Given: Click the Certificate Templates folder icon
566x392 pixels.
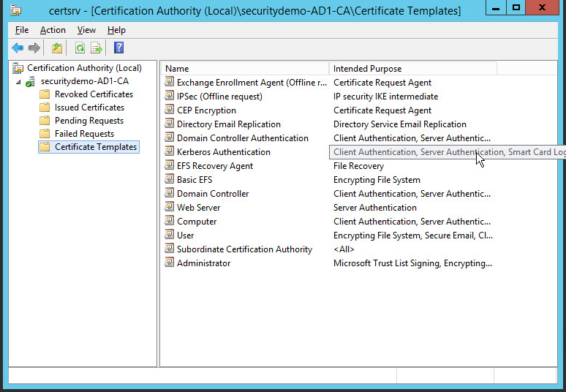Looking at the screenshot, I should [45, 147].
